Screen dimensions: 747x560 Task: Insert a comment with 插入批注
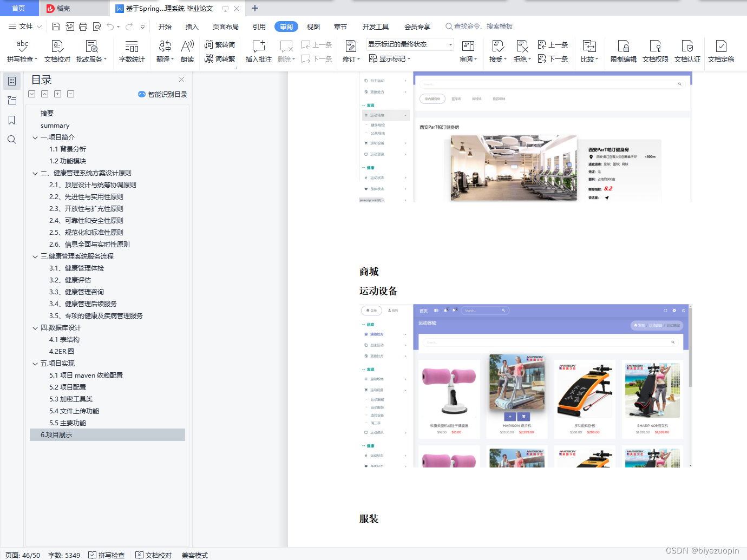259,51
